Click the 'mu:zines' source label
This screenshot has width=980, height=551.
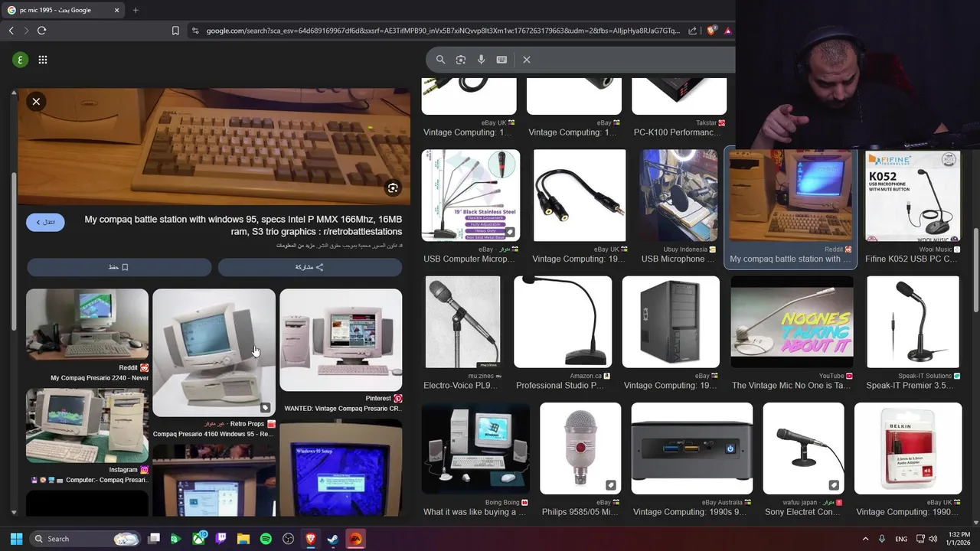[482, 376]
